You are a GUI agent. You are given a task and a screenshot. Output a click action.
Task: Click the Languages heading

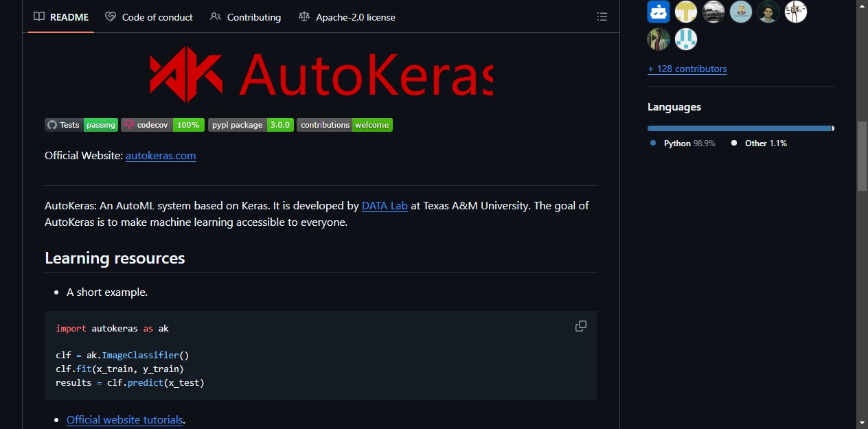[x=674, y=107]
